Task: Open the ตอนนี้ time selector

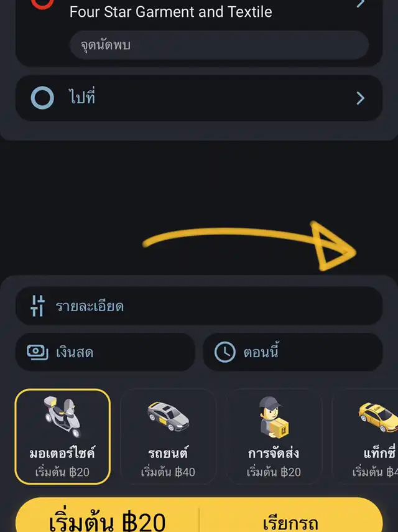Action: (x=292, y=352)
